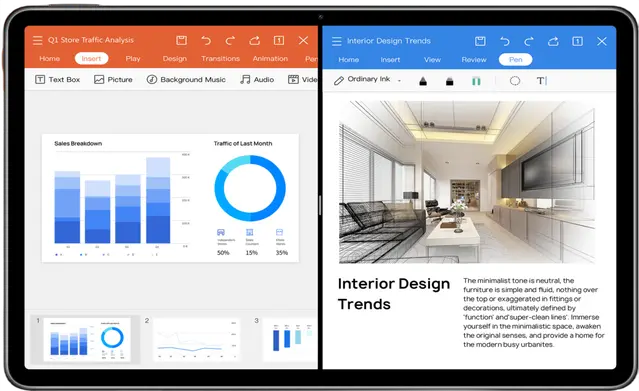639x391 pixels.
Task: Click the Picture insert button
Action: (x=113, y=80)
